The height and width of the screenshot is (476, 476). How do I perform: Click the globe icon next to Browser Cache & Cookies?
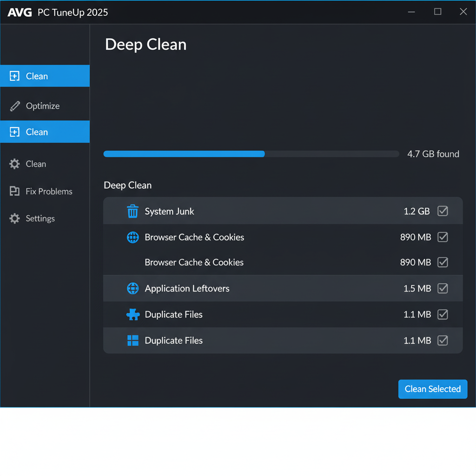tap(132, 237)
